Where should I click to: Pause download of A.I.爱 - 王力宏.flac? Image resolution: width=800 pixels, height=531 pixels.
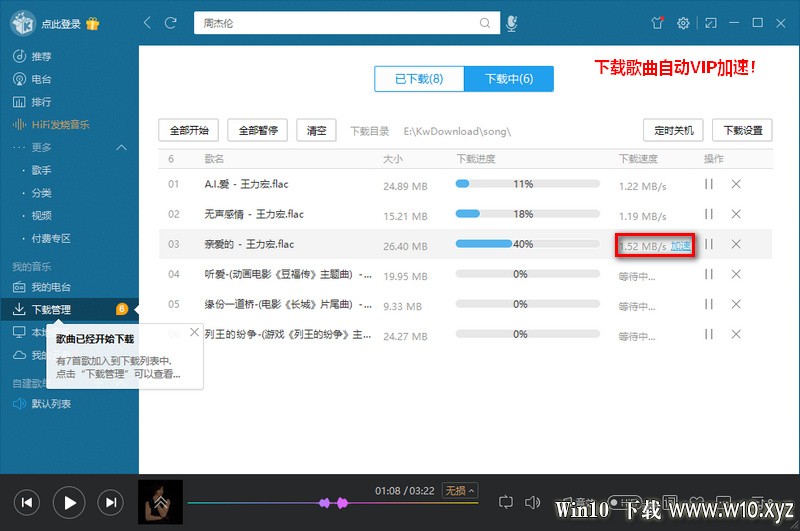click(709, 184)
